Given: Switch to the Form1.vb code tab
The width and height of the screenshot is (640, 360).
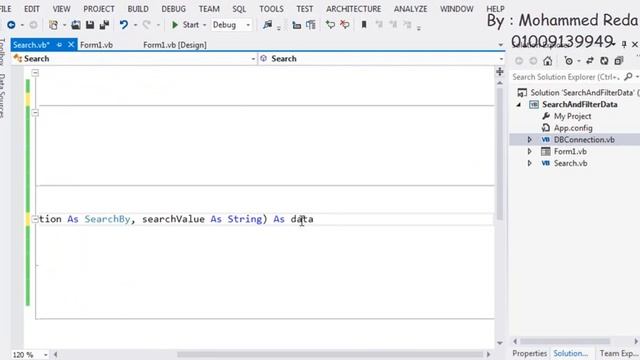Looking at the screenshot, I should [x=96, y=45].
